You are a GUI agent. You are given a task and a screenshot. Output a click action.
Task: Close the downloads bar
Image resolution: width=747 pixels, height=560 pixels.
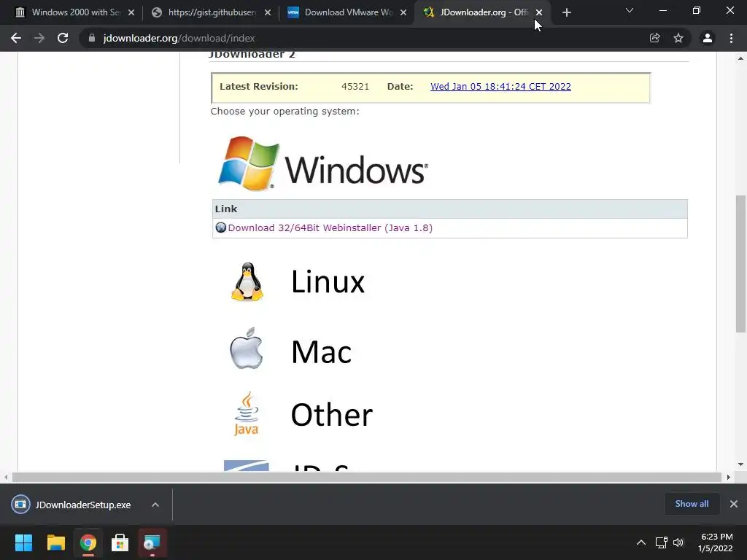pyautogui.click(x=734, y=504)
